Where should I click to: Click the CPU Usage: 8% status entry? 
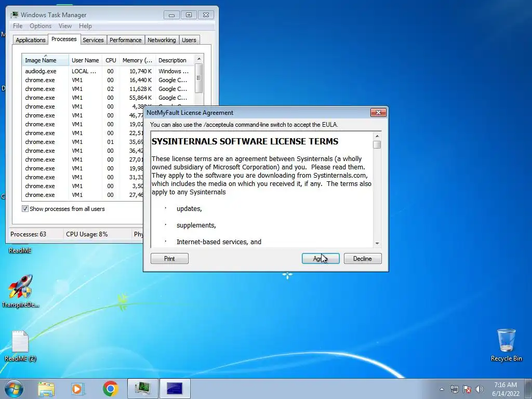(87, 234)
